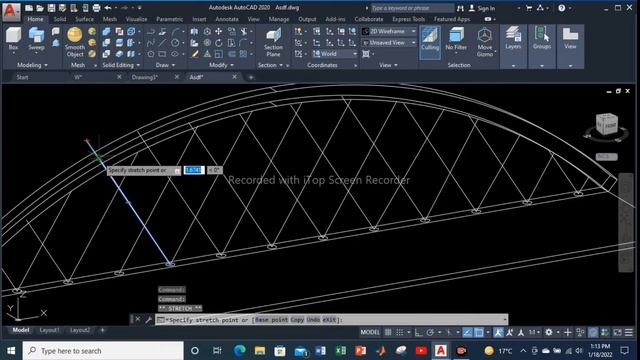Open the Express Tools ribbon tab
The height and width of the screenshot is (360, 640).
point(409,19)
